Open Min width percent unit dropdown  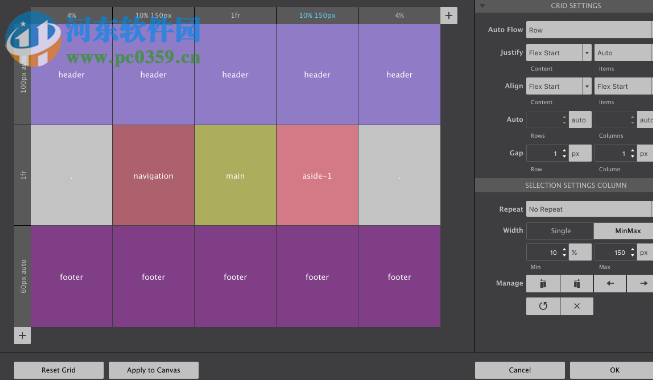pos(580,252)
